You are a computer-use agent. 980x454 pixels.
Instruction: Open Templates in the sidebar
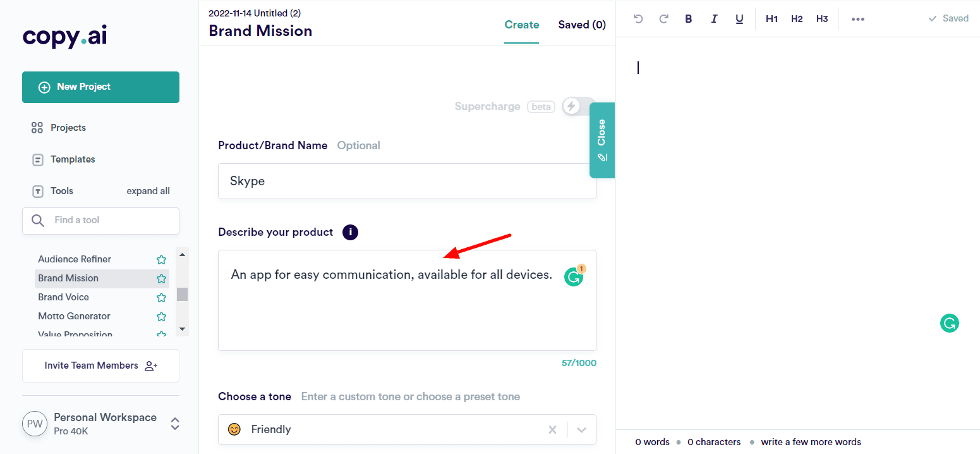point(73,159)
